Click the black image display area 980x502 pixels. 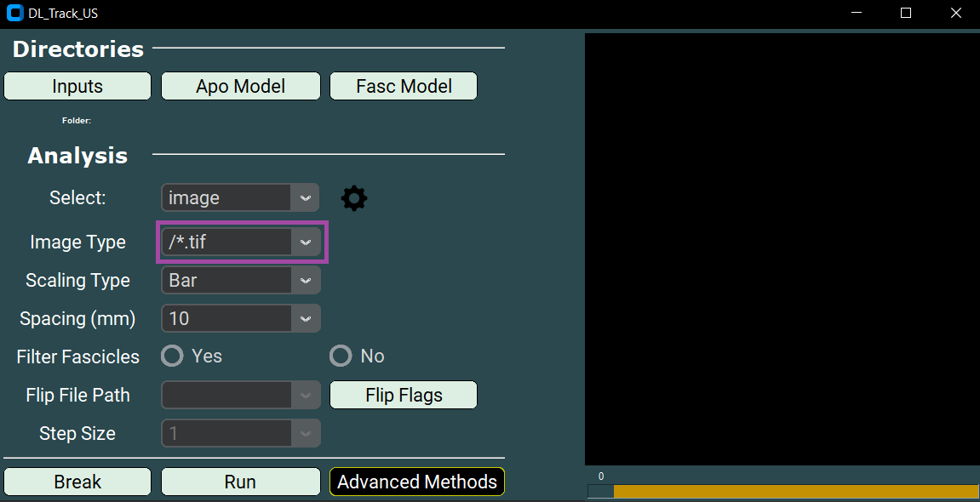click(x=782, y=248)
